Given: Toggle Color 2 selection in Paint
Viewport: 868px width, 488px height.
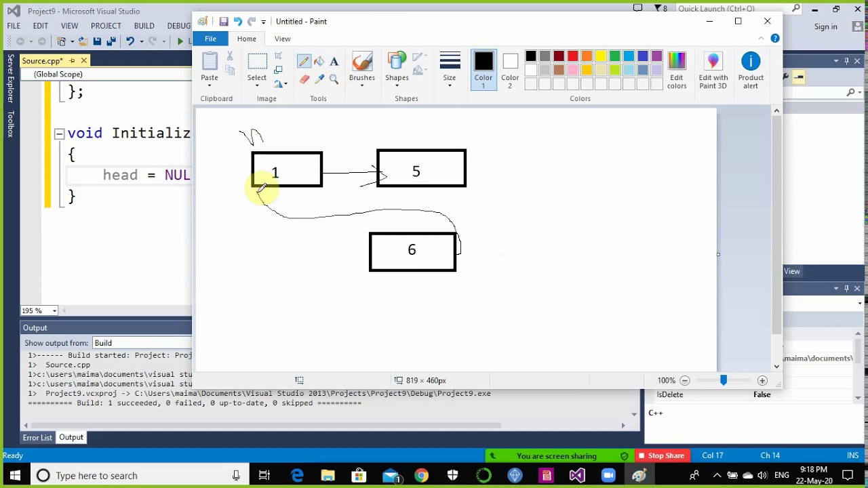Looking at the screenshot, I should pyautogui.click(x=510, y=70).
